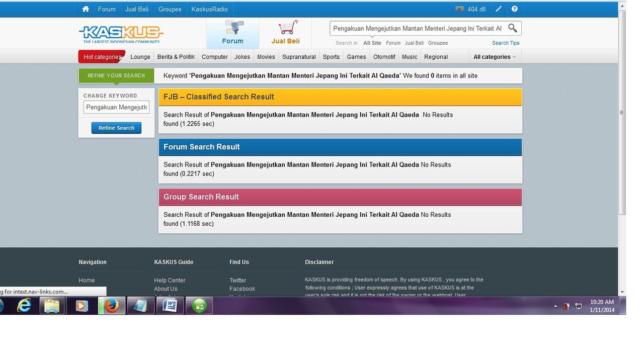This screenshot has height=362, width=644.
Task: Click Hot categories red label
Action: tap(102, 57)
